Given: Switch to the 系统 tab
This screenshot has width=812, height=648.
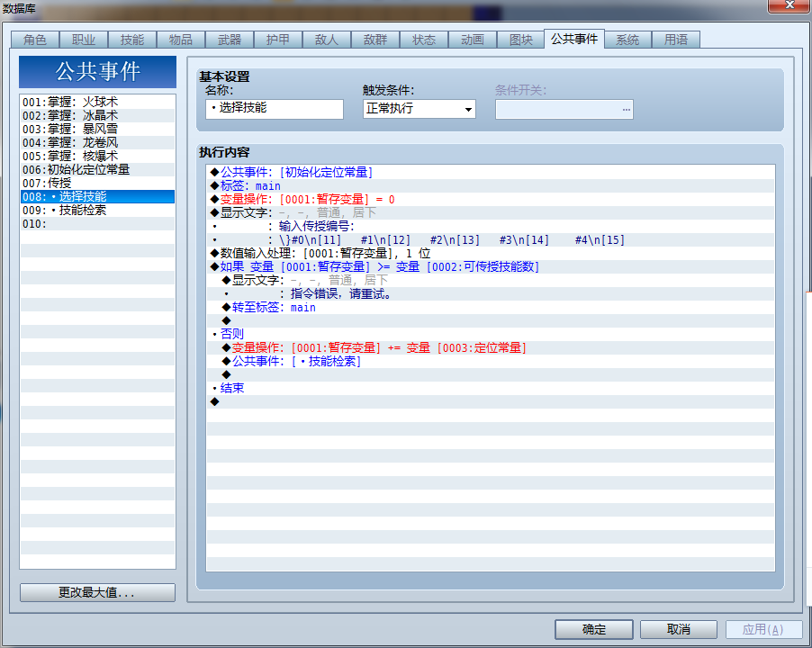Looking at the screenshot, I should point(627,40).
